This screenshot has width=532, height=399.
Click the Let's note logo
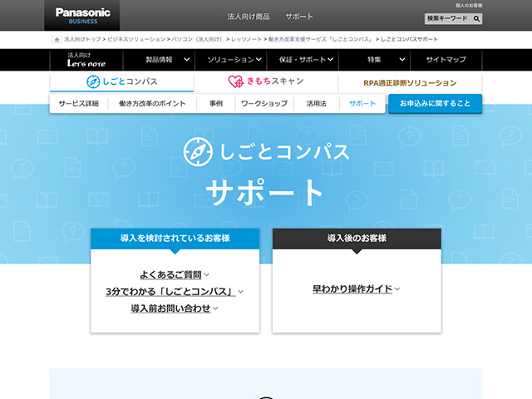pos(86,60)
